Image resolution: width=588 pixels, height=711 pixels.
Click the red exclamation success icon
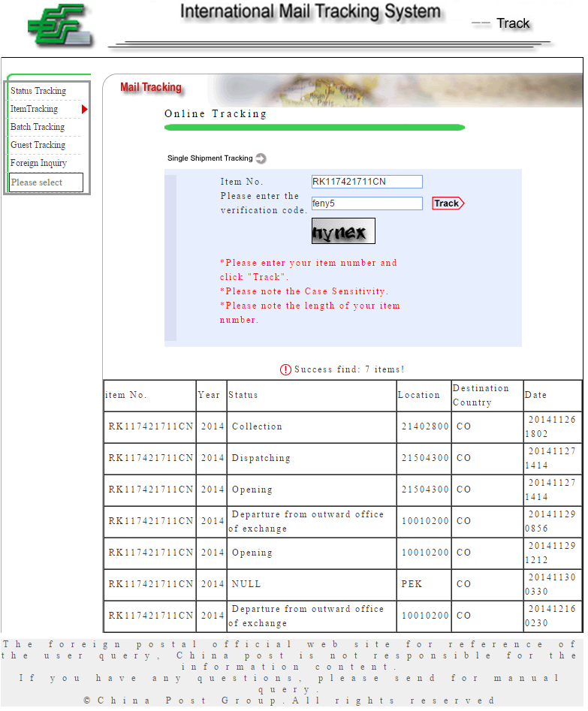click(x=285, y=369)
